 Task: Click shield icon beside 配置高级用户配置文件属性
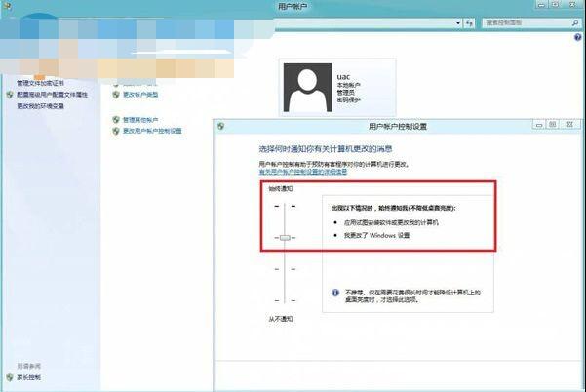pyautogui.click(x=9, y=95)
